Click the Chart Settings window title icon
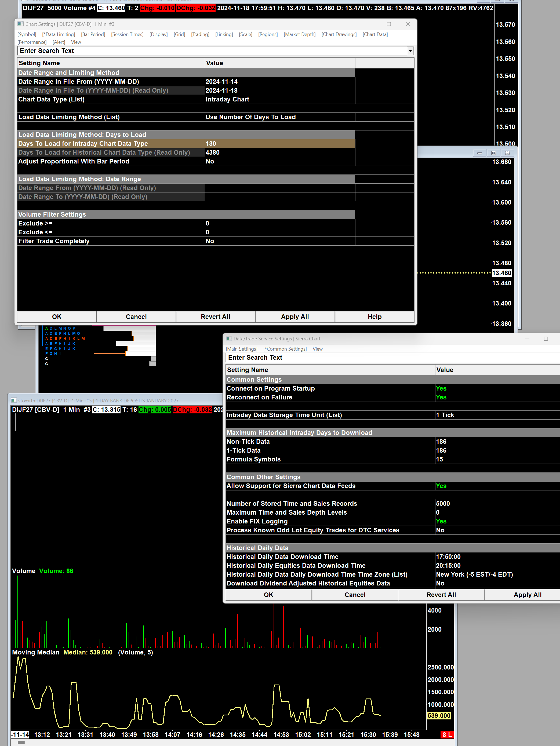 [21, 24]
